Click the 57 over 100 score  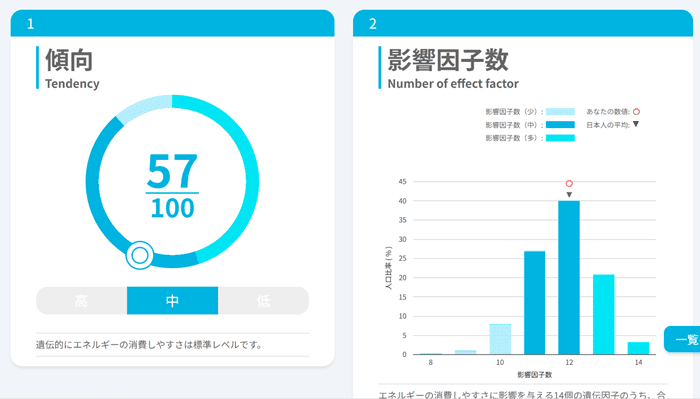pyautogui.click(x=172, y=186)
